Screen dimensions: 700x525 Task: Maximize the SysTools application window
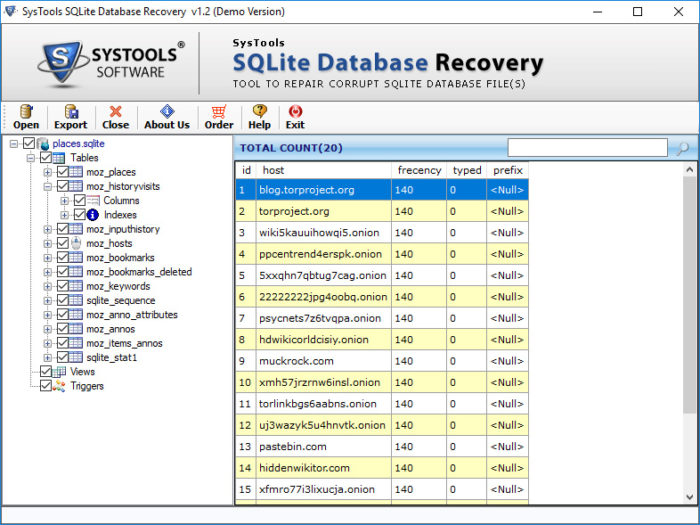(x=638, y=12)
